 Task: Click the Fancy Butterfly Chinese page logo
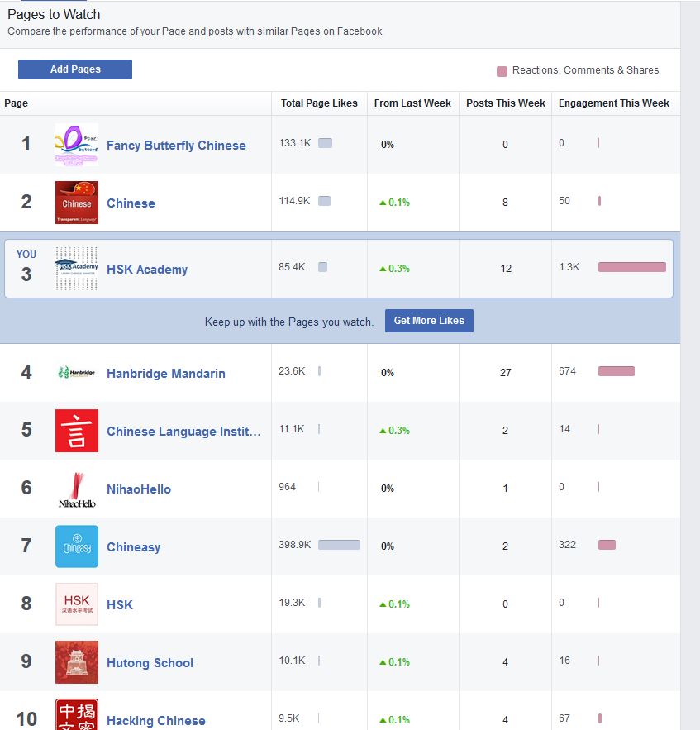click(76, 145)
